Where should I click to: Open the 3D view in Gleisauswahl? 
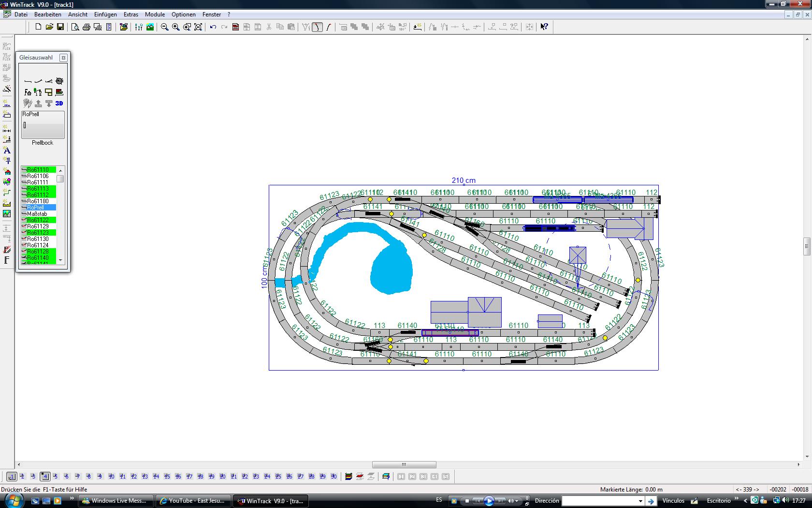[x=59, y=103]
